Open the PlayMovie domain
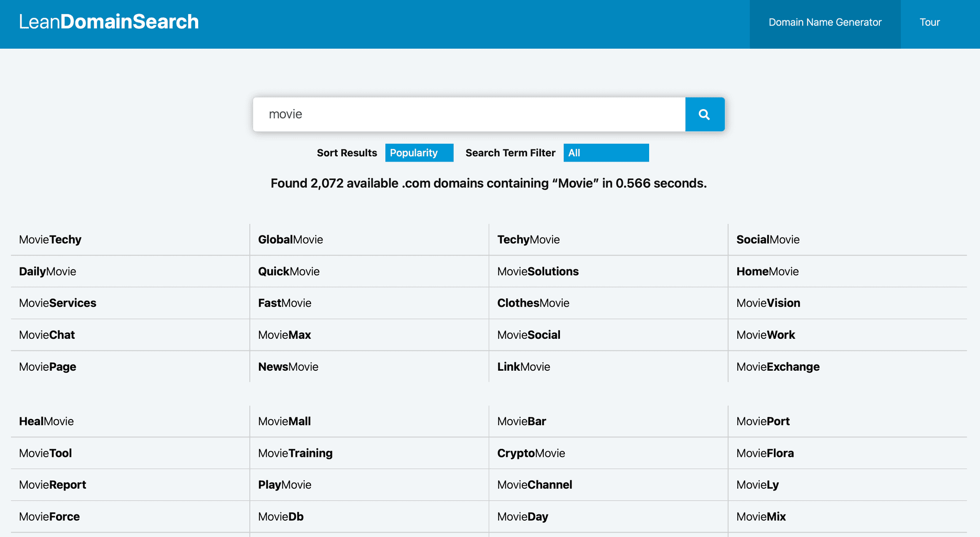Image resolution: width=980 pixels, height=537 pixels. [x=285, y=485]
